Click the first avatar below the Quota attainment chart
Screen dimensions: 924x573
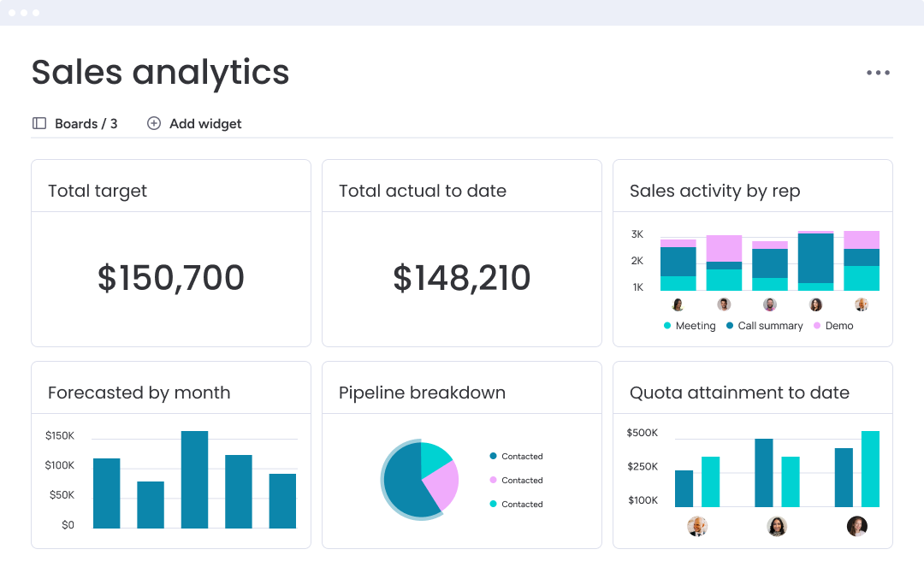coord(697,527)
